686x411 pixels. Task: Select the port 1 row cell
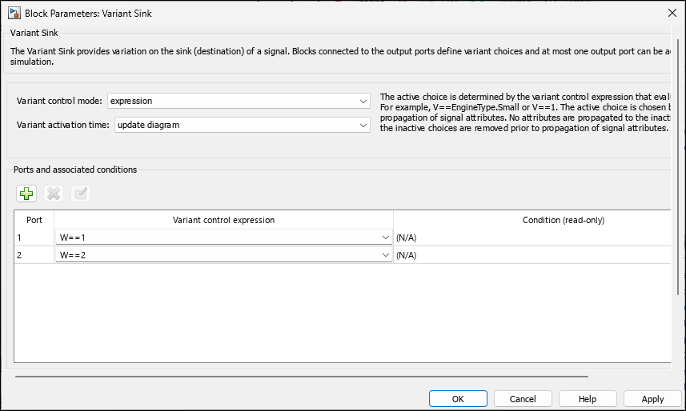[x=34, y=238]
